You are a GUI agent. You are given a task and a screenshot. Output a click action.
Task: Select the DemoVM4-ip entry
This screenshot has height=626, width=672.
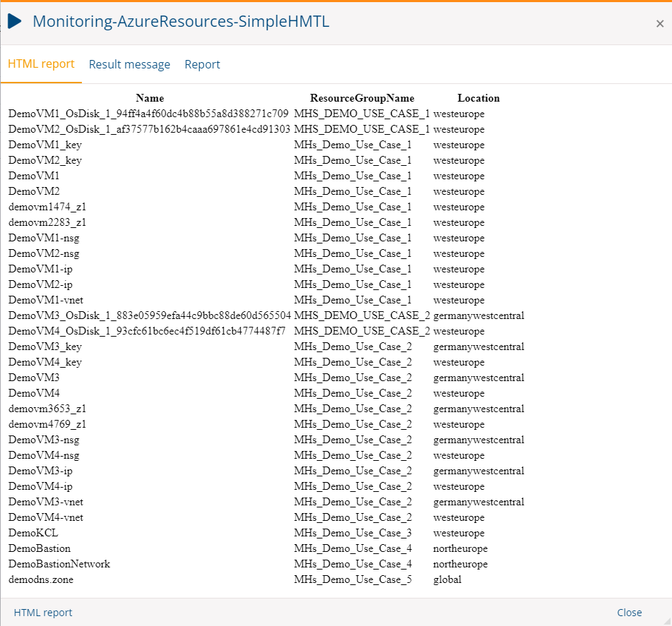pyautogui.click(x=40, y=486)
